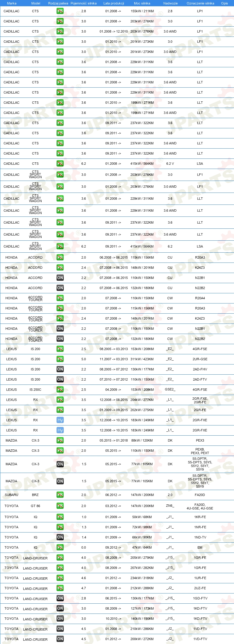Click the 'IS 250C' model cell

pos(35,390)
